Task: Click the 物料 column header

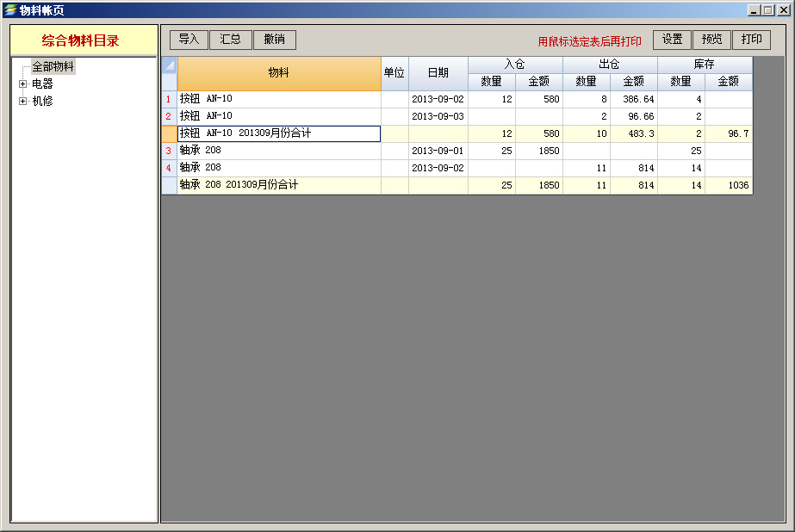Action: 279,74
